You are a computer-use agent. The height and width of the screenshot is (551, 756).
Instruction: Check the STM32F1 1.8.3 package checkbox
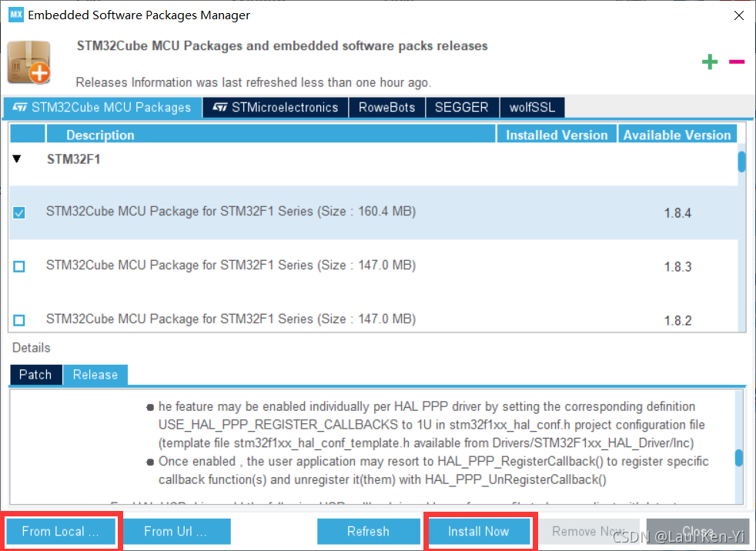[19, 266]
